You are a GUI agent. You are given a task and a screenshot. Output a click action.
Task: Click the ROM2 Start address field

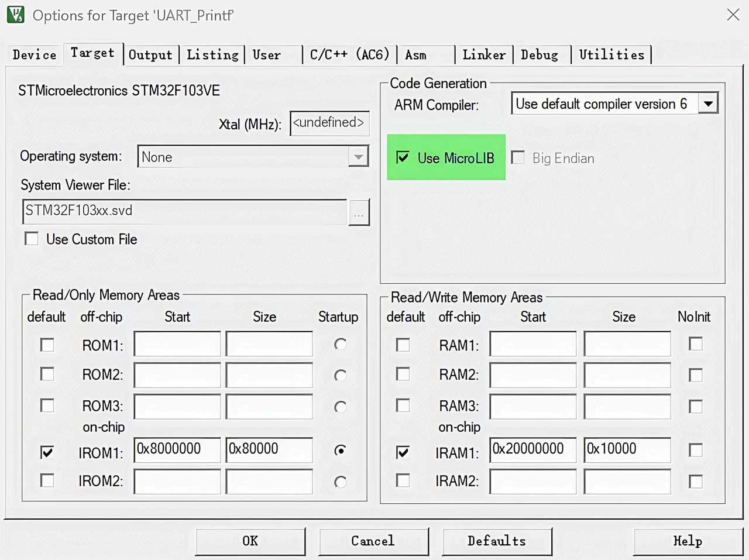click(x=177, y=375)
